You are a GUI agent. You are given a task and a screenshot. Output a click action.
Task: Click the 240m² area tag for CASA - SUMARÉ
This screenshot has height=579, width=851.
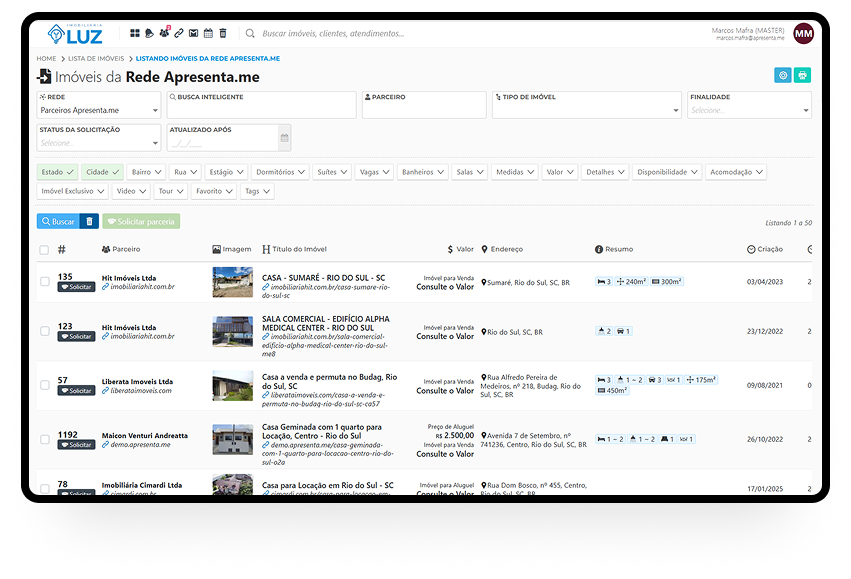[631, 282]
